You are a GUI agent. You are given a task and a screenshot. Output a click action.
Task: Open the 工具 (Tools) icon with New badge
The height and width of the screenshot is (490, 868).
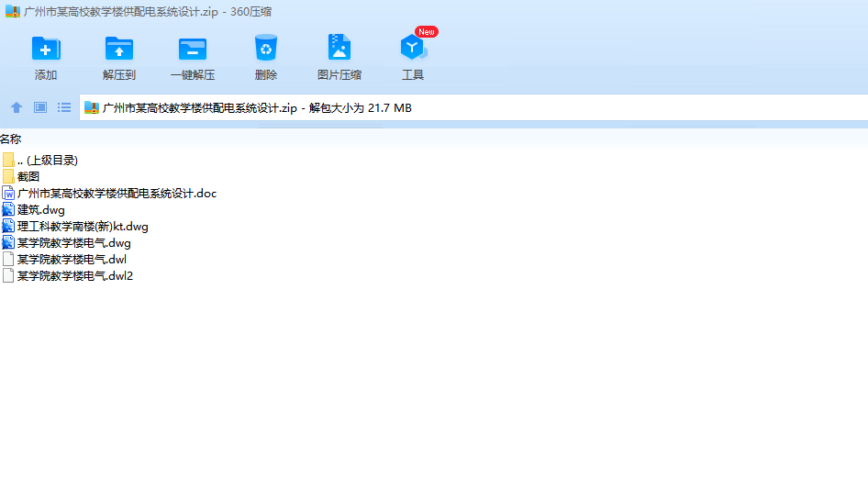click(x=413, y=48)
